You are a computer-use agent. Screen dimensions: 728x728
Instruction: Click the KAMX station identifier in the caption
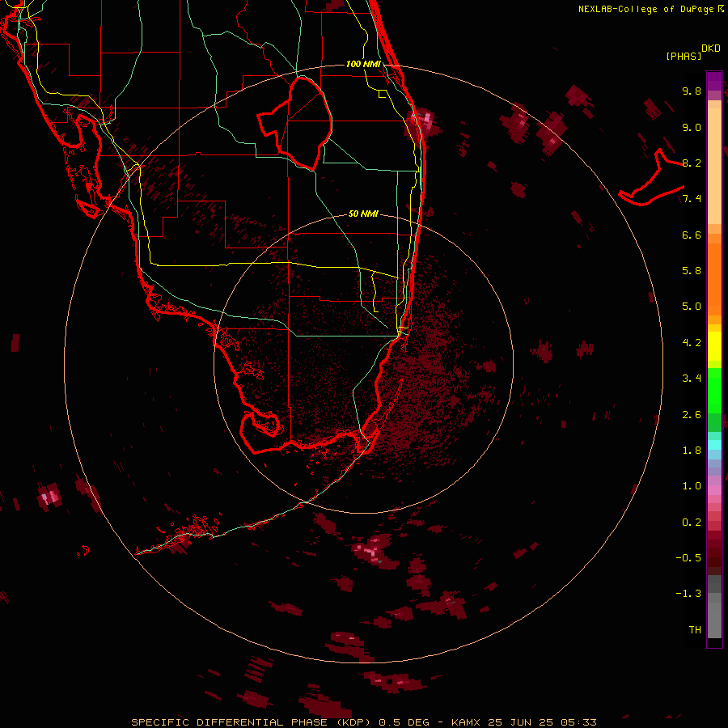467,722
